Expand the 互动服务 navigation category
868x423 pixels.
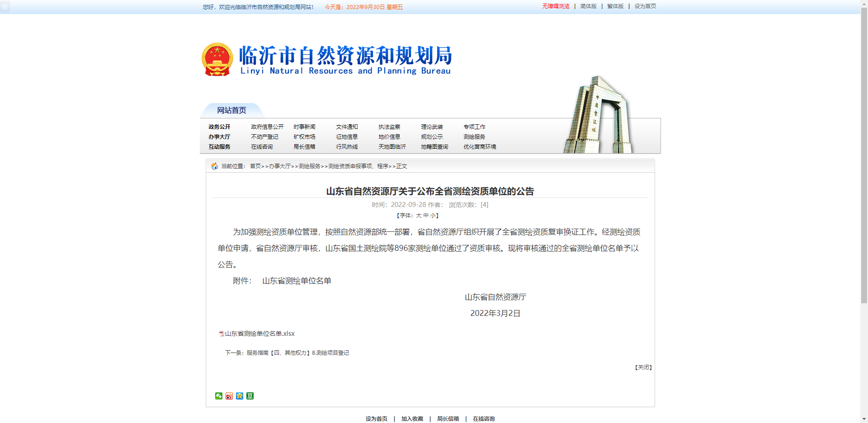(x=220, y=147)
